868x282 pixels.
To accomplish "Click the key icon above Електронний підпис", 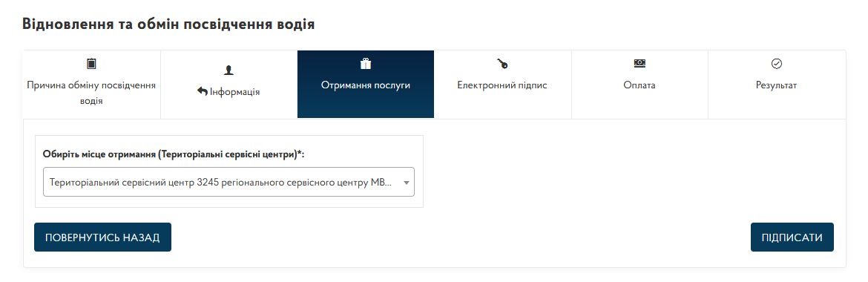I will (502, 64).
